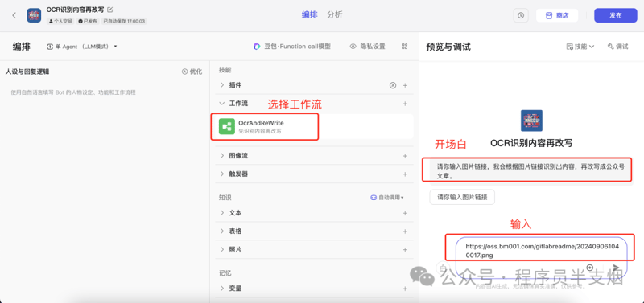Screen dimensions: 644x303
Task: Select the 豆包·Function call模型 model
Action: pos(292,47)
